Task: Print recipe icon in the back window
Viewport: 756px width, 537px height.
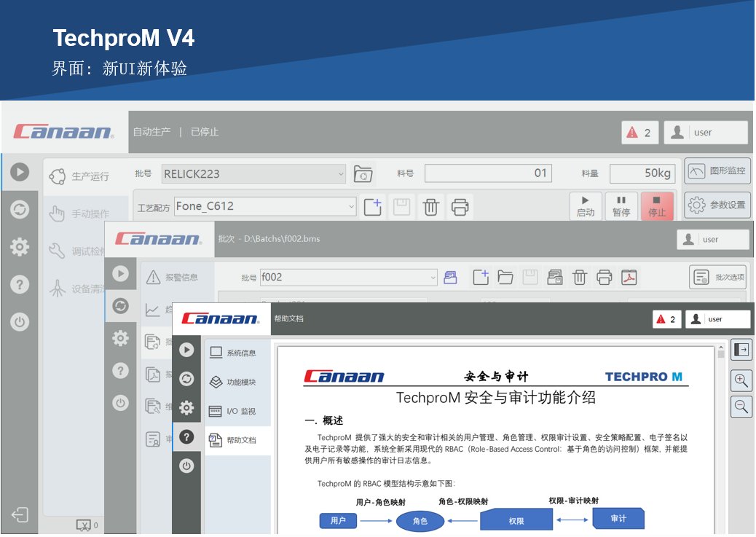Action: tap(460, 207)
